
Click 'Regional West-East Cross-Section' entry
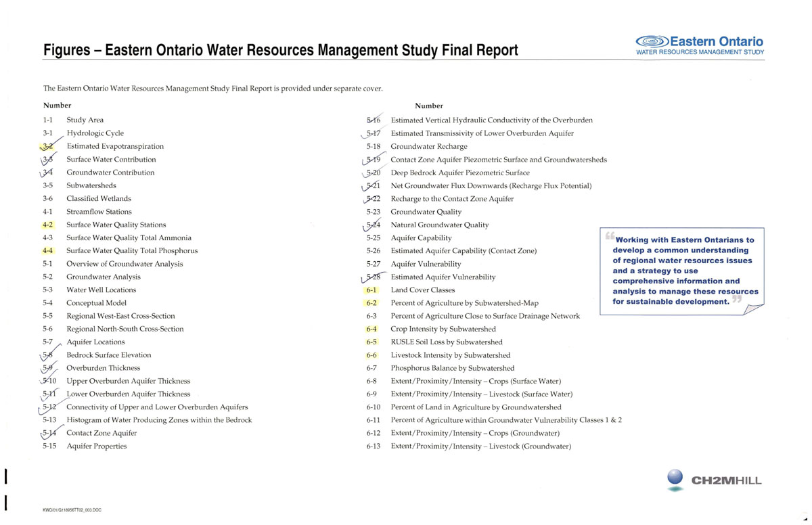pyautogui.click(x=120, y=316)
